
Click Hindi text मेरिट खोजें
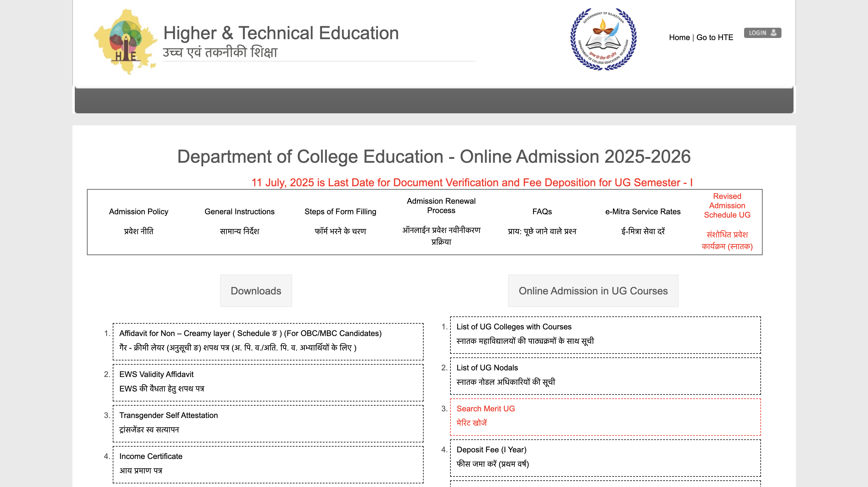pos(472,423)
